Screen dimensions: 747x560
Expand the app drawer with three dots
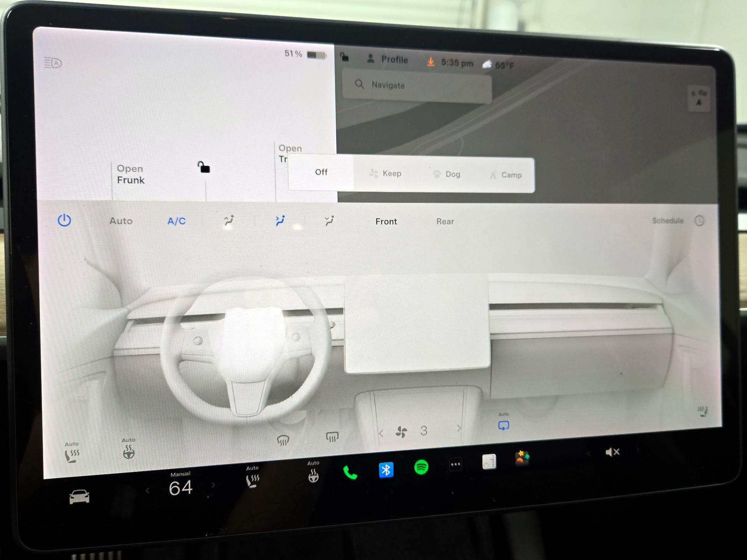coord(455,464)
